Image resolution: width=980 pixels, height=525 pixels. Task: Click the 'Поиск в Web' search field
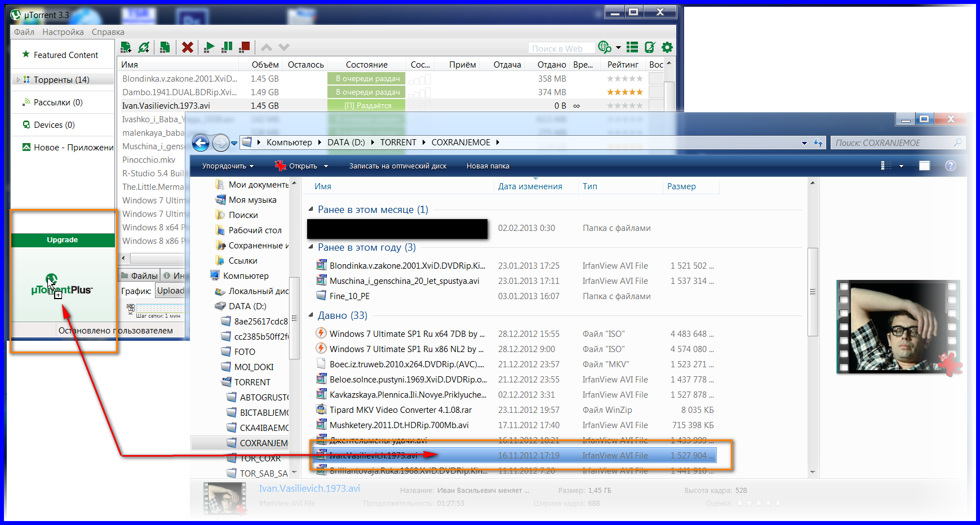[x=561, y=48]
